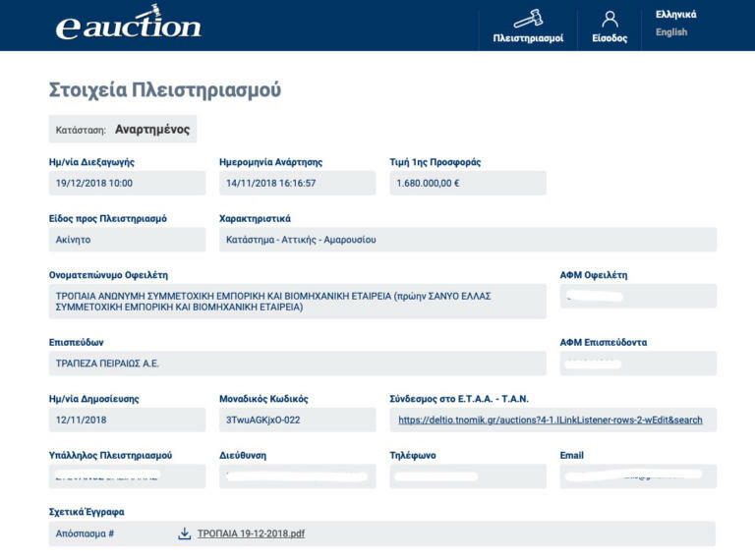
Task: Click the Είσοδος user icon
Action: (x=610, y=20)
